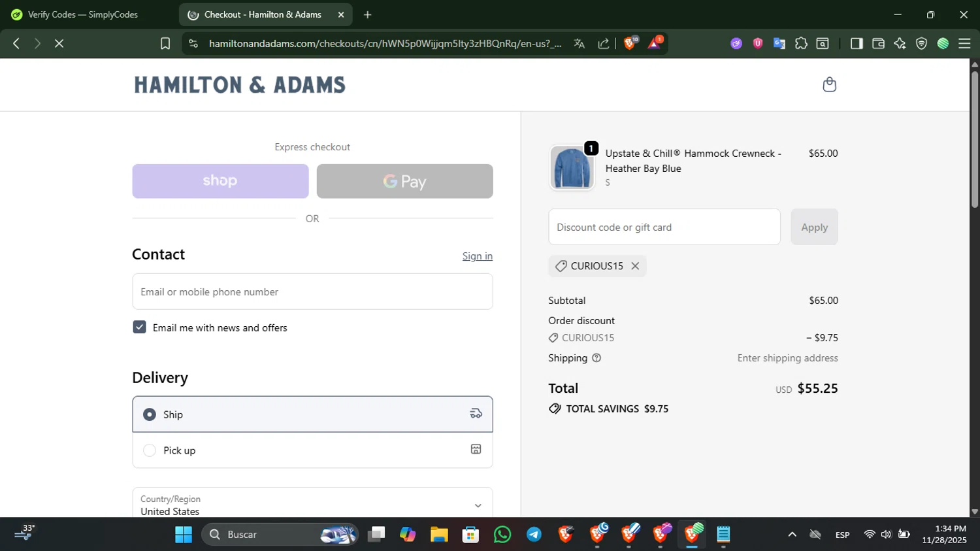Go back to the previous page
Screen dimensions: 980x551
pyautogui.click(x=16, y=44)
